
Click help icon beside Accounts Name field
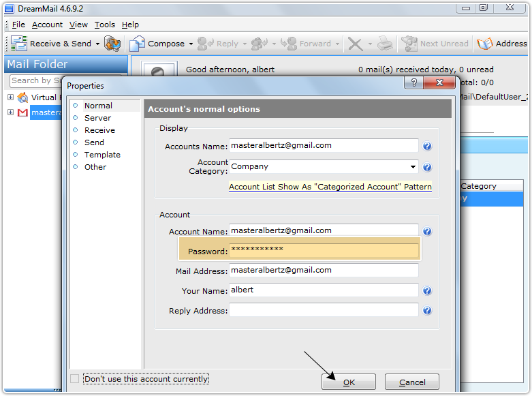click(x=427, y=146)
